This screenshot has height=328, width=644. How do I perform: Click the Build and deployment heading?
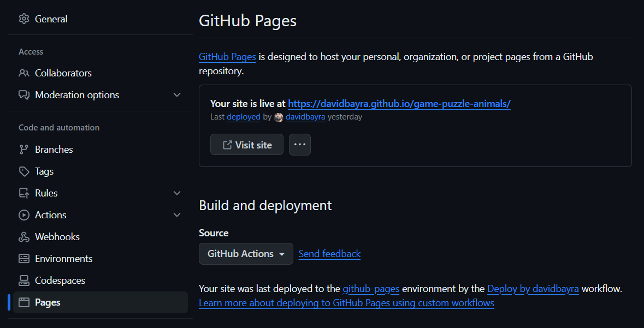point(265,205)
